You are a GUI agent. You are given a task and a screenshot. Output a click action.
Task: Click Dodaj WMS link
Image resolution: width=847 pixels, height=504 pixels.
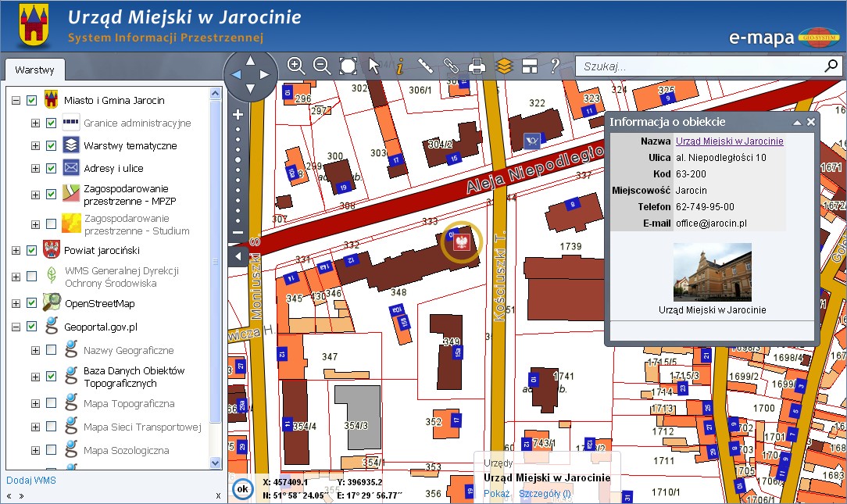tap(30, 481)
